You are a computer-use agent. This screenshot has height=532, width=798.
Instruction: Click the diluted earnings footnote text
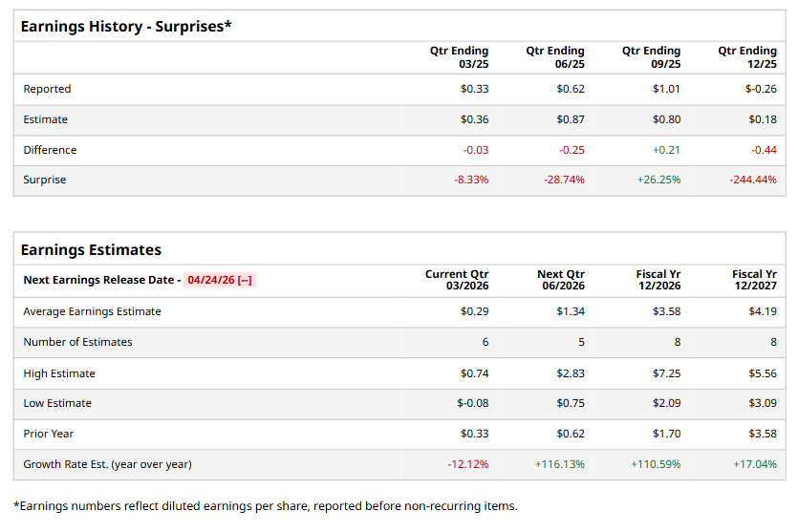(265, 506)
